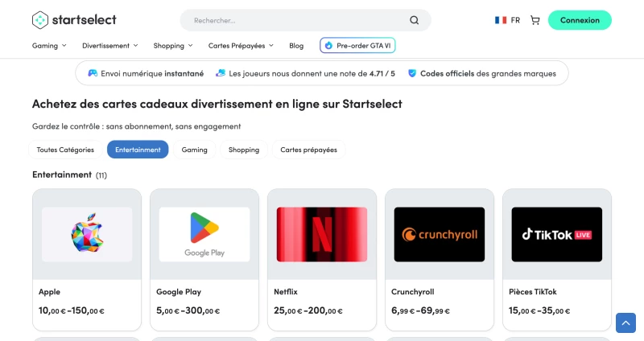Open the TikTok Live card image
644x341 pixels.
click(557, 234)
